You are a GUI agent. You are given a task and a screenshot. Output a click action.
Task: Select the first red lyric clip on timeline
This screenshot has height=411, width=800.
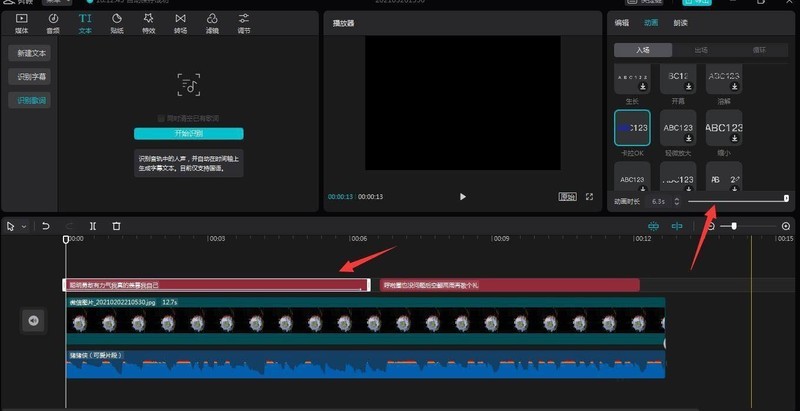217,285
